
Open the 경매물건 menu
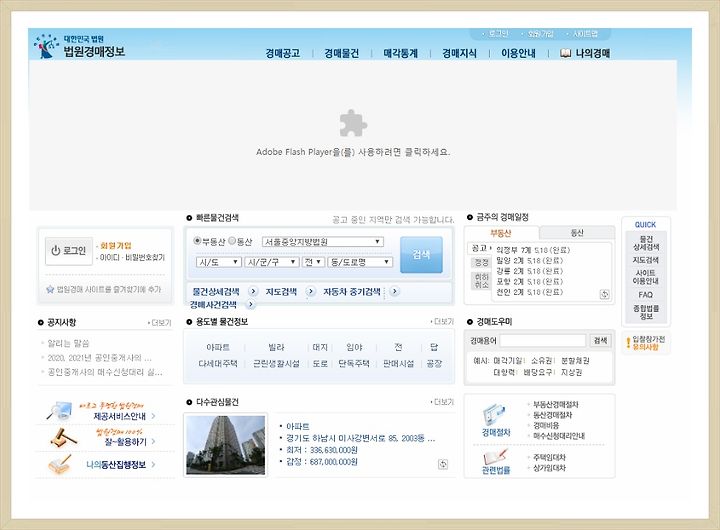pos(342,53)
